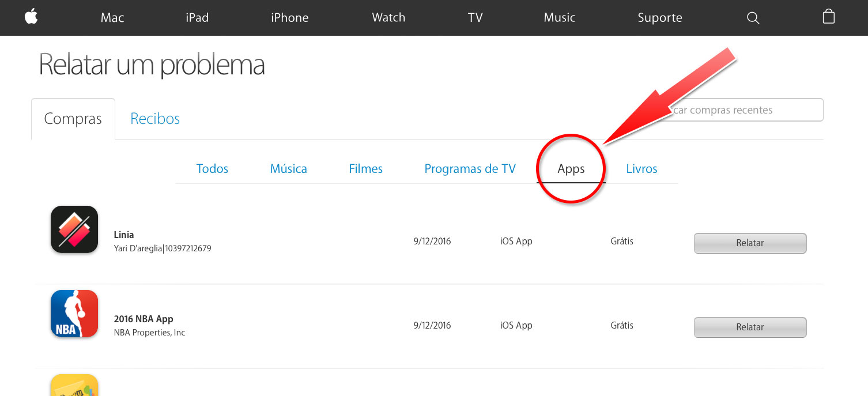Image resolution: width=868 pixels, height=396 pixels.
Task: Show Todos purchases filter
Action: [212, 169]
